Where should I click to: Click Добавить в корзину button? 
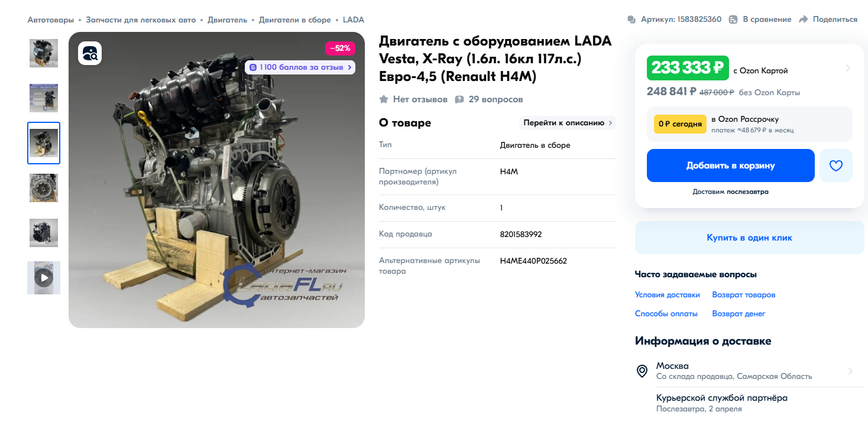point(731,166)
